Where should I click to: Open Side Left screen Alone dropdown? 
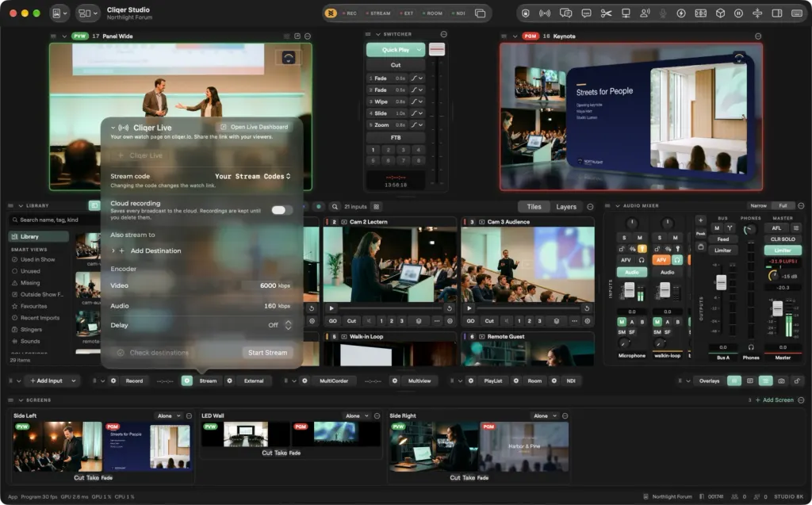[170, 416]
